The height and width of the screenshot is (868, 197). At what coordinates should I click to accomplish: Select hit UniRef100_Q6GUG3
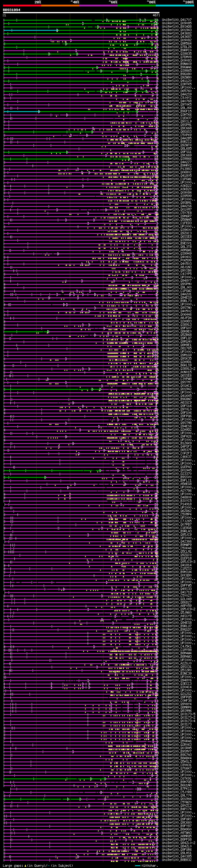coord(177,132)
